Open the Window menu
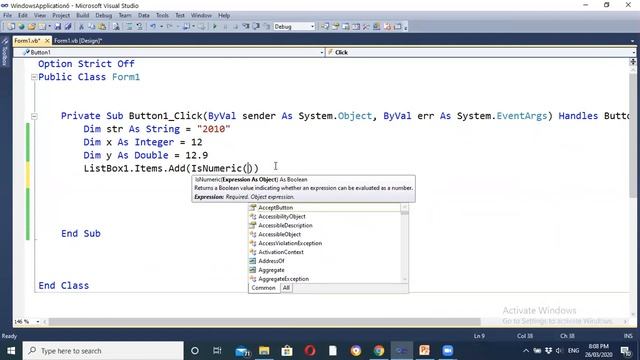The height and width of the screenshot is (360, 640). [x=201, y=16]
